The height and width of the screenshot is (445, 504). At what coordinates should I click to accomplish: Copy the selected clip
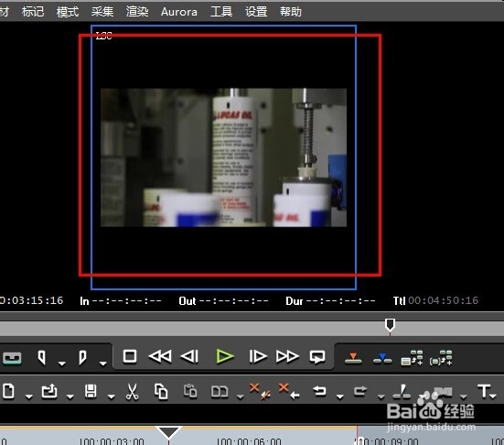click(161, 392)
